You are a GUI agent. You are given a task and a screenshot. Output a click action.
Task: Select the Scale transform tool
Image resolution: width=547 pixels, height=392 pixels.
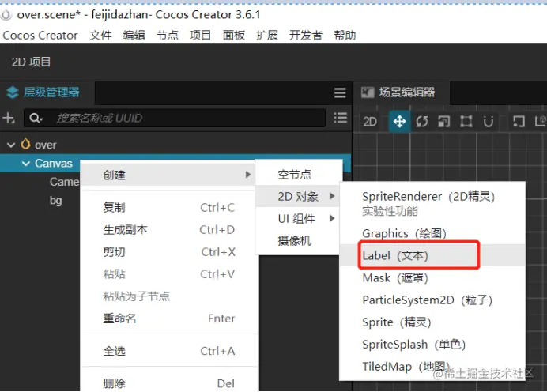click(443, 122)
